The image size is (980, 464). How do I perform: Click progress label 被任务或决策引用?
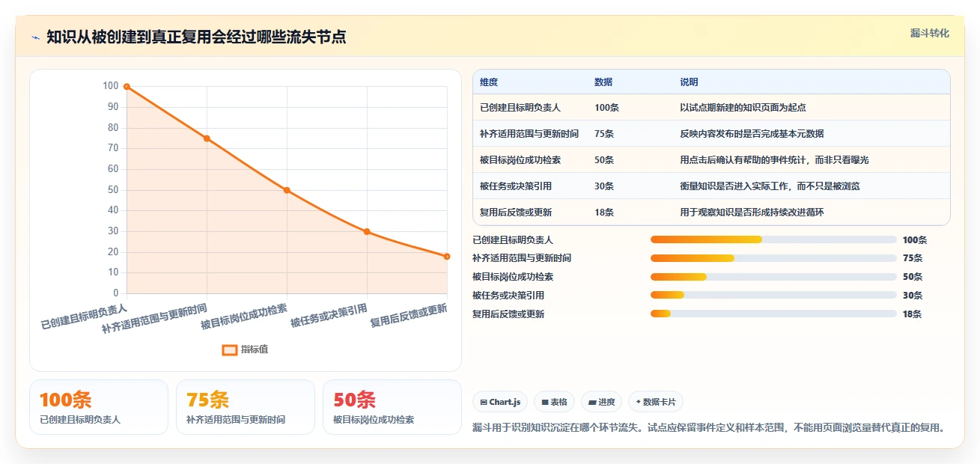(508, 296)
